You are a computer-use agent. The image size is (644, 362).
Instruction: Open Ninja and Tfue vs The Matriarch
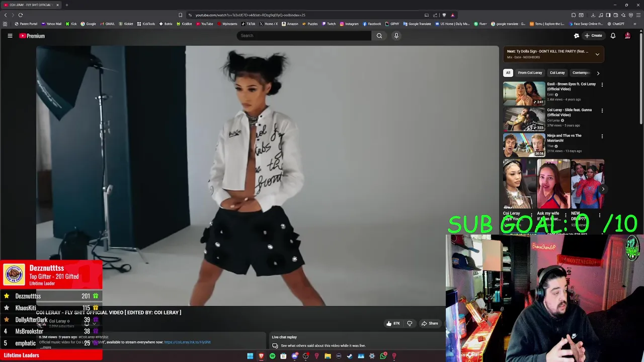524,145
